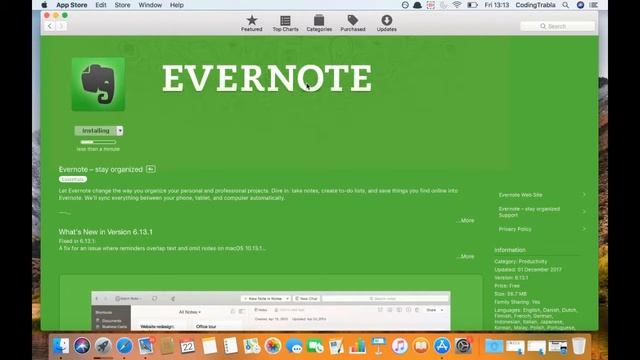The image size is (640, 360).
Task: Open the Featured star tab
Action: 251,23
